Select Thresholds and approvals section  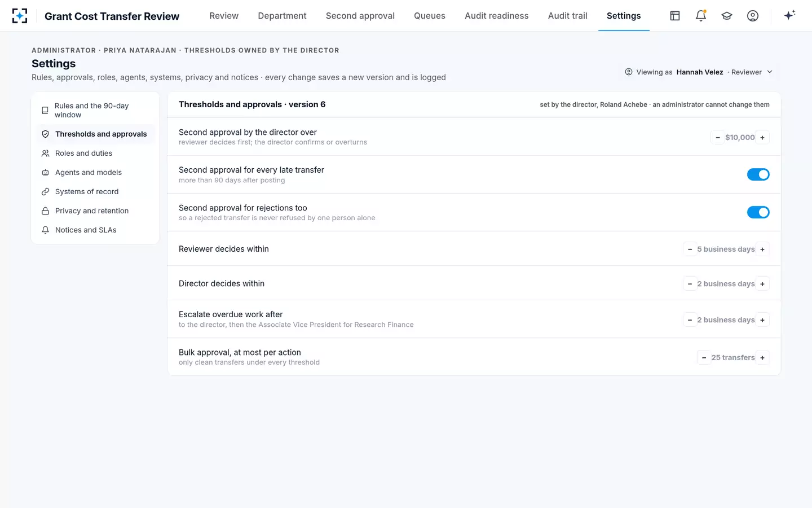pyautogui.click(x=95, y=134)
